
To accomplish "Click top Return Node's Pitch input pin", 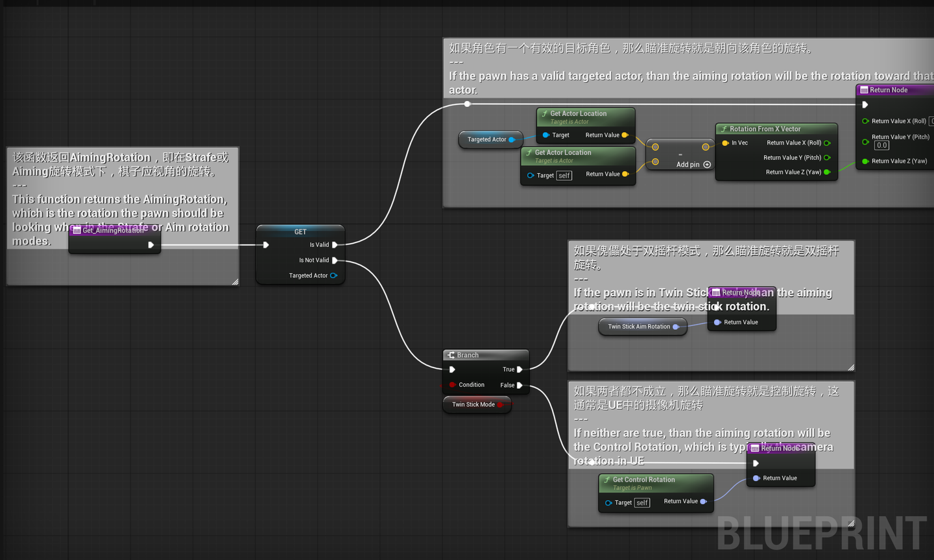I will 865,141.
